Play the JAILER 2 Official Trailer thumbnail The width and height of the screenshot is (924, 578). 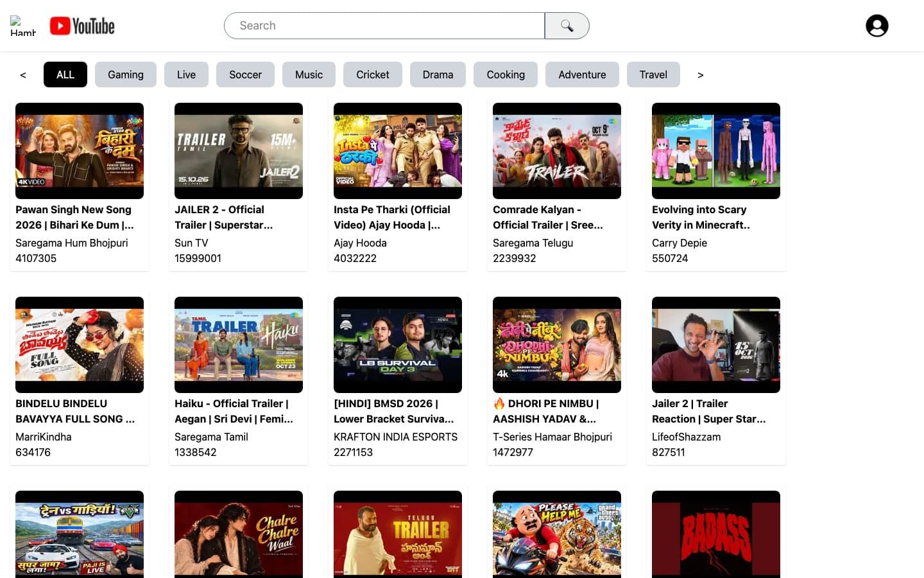tap(239, 151)
